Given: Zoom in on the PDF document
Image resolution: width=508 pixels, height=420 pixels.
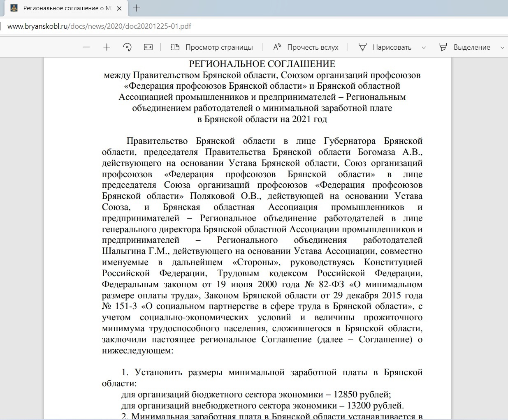Looking at the screenshot, I should coord(107,47).
